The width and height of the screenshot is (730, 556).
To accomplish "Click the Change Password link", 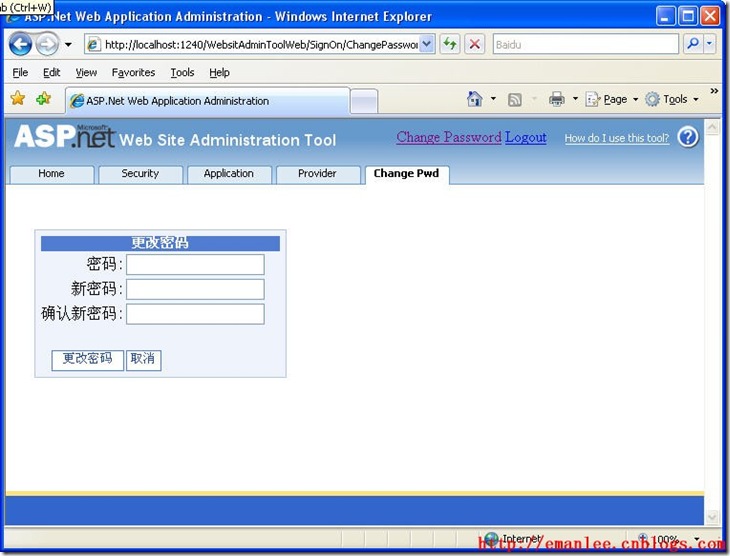I will click(x=449, y=137).
